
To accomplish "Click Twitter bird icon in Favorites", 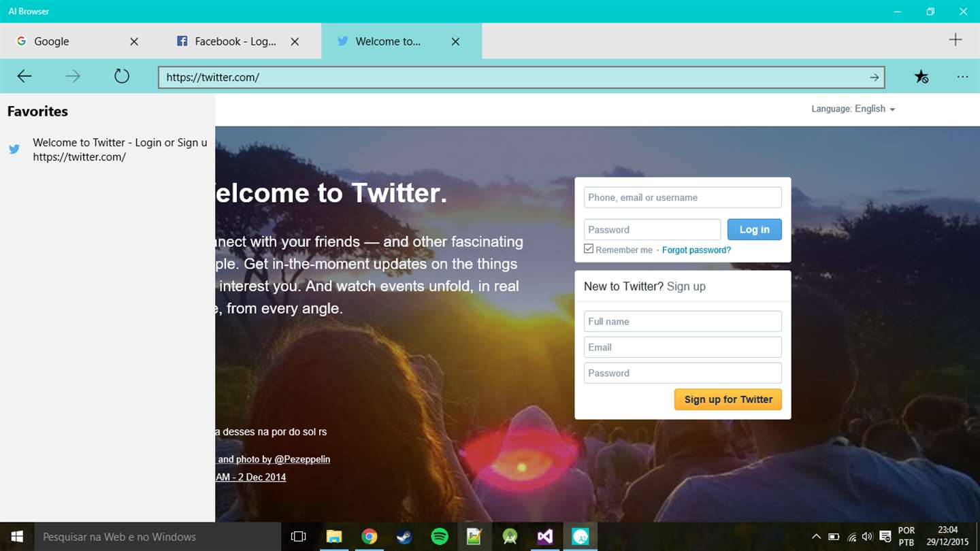I will pos(14,149).
